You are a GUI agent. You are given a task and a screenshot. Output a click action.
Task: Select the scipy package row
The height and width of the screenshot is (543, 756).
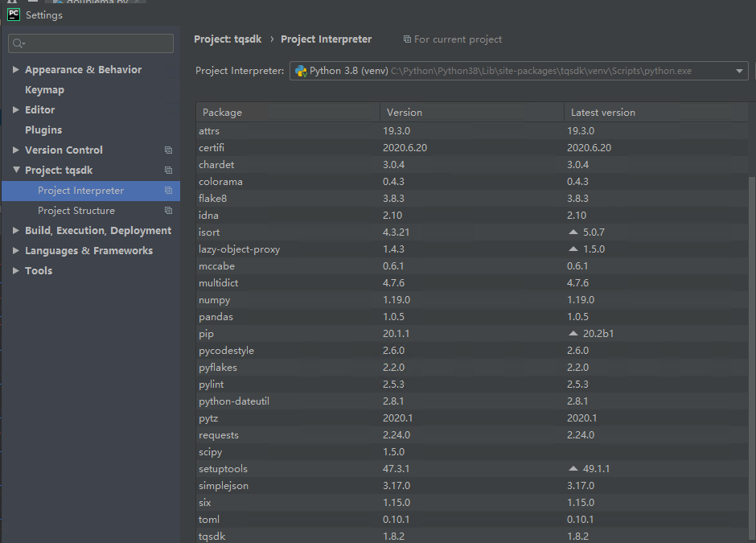472,451
